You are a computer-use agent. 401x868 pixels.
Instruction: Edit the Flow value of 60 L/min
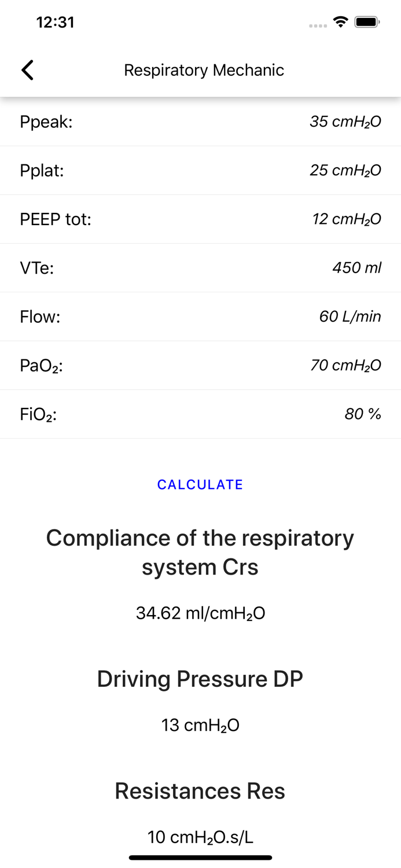[351, 316]
